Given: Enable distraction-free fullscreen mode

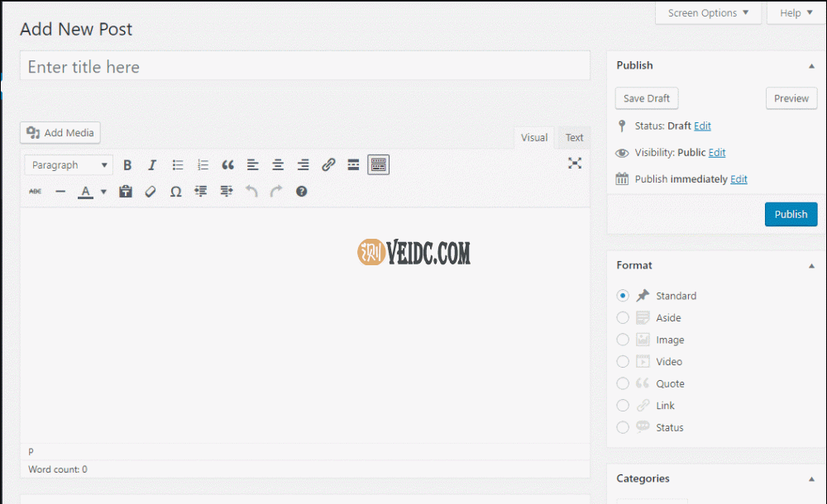Looking at the screenshot, I should (x=575, y=164).
